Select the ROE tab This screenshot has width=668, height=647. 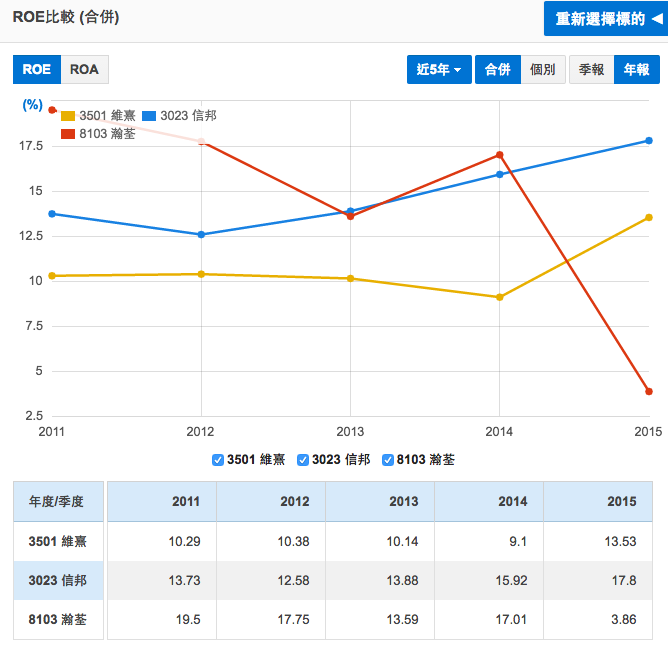36,70
